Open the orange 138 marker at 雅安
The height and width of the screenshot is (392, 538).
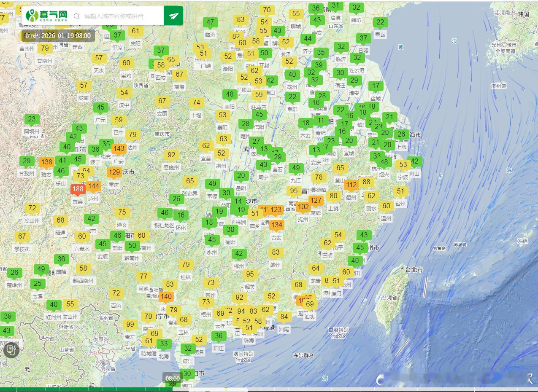tap(47, 162)
